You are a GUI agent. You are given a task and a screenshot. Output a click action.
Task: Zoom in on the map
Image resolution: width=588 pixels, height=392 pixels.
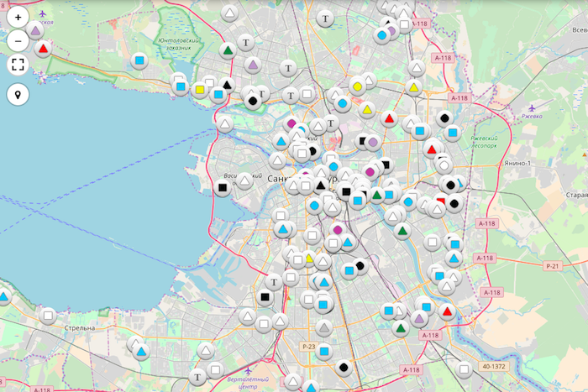pyautogui.click(x=18, y=16)
